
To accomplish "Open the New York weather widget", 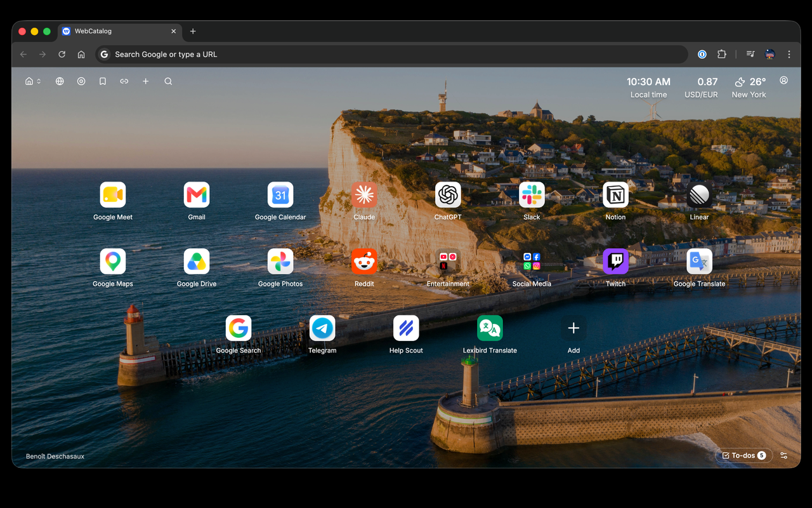I will pos(749,88).
